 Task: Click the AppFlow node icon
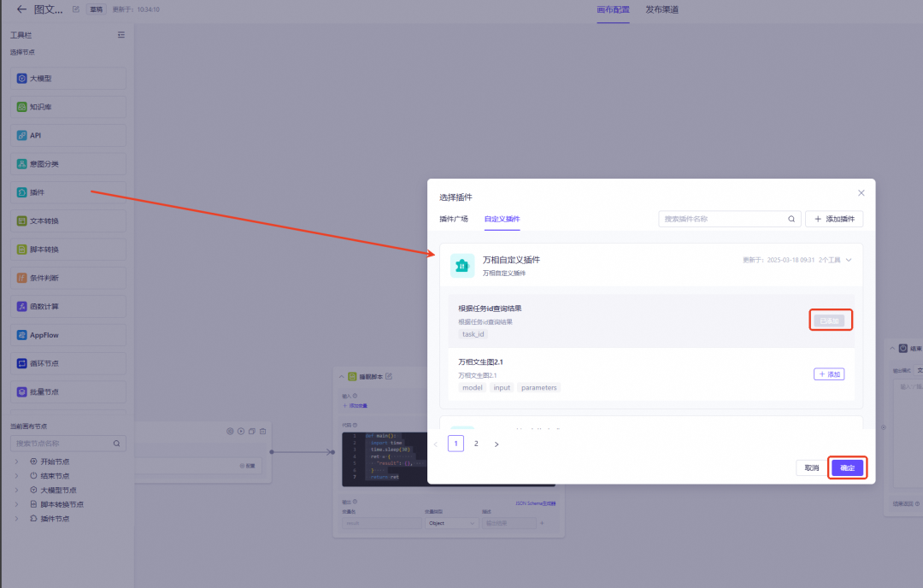pos(22,335)
